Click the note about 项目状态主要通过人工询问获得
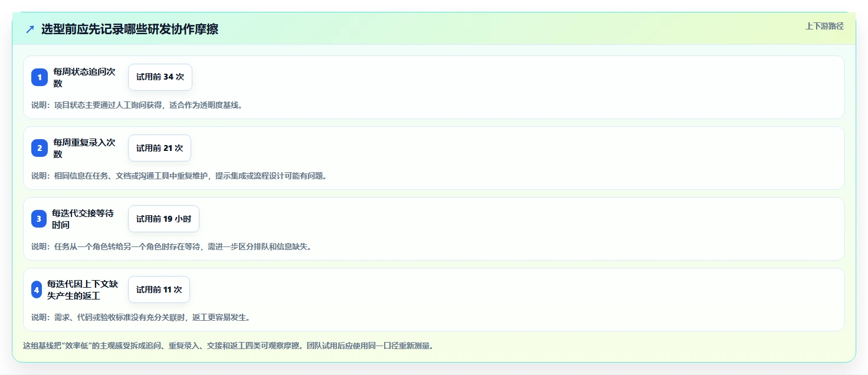 [137, 105]
